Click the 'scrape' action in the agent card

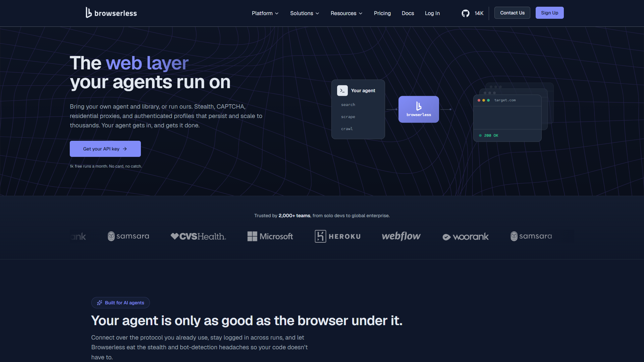[x=348, y=117]
